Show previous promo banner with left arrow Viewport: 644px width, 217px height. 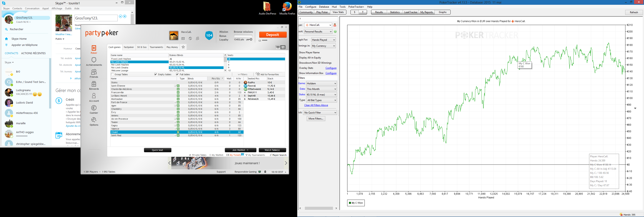[x=169, y=163]
